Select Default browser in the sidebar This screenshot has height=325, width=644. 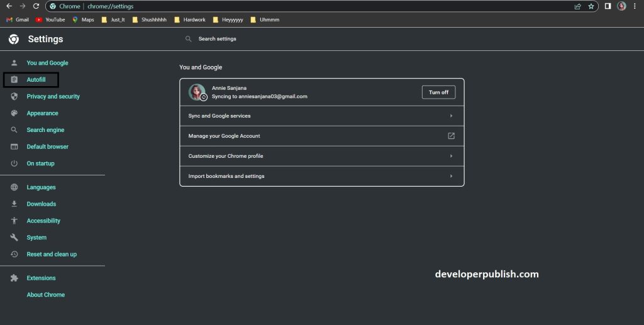coord(47,146)
